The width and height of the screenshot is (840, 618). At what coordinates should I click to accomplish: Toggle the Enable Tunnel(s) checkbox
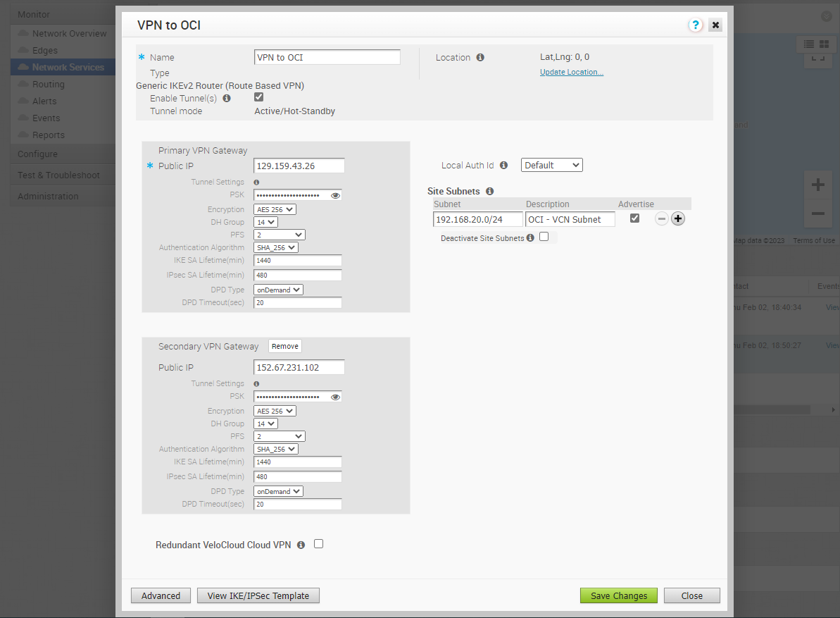(x=258, y=97)
